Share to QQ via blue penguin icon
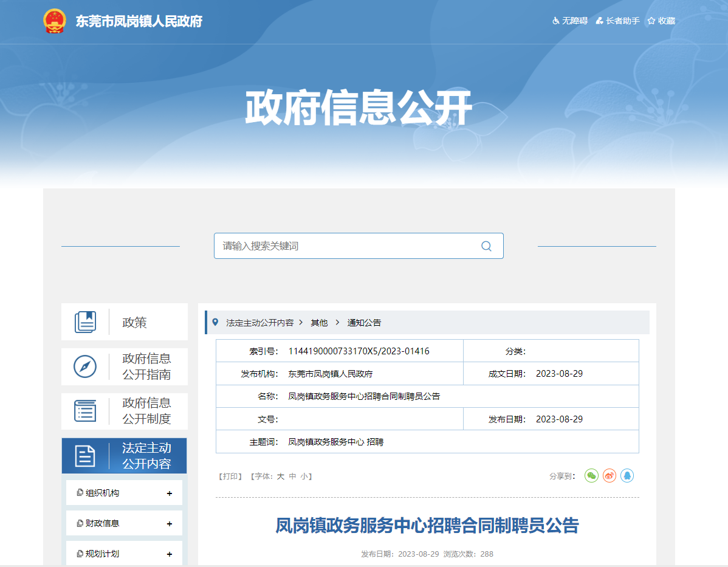 click(x=627, y=476)
